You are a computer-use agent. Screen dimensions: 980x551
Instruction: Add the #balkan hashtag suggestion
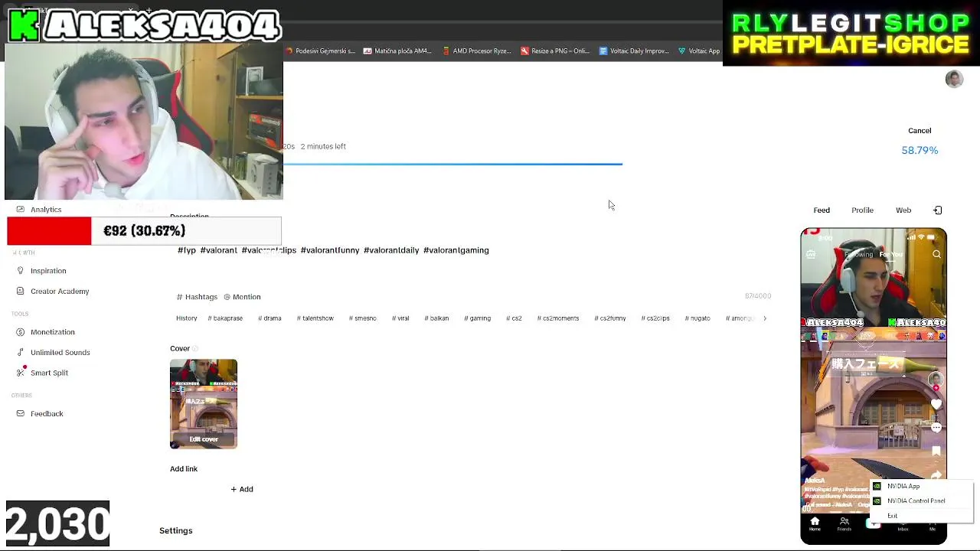coord(436,318)
